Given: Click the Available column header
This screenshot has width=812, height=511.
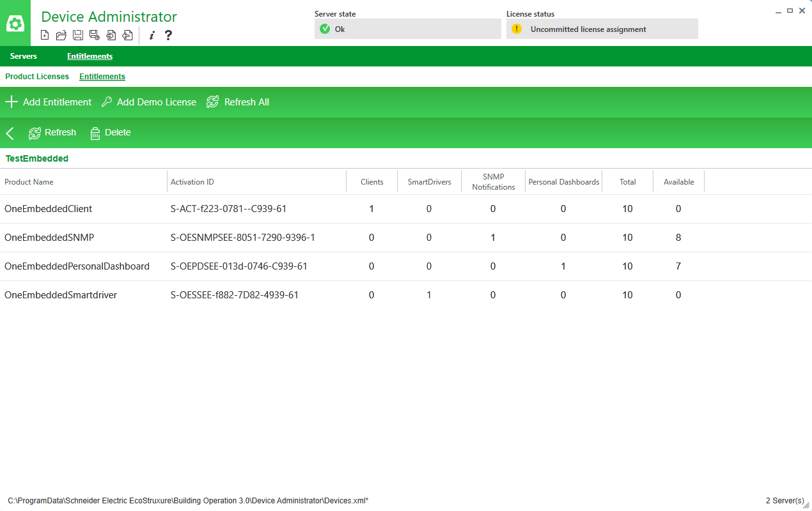Looking at the screenshot, I should click(x=678, y=182).
